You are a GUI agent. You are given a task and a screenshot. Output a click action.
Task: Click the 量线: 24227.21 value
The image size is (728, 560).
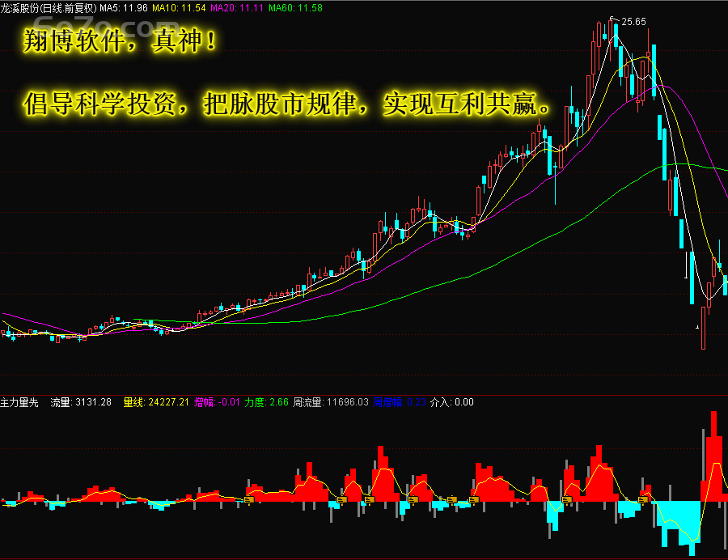(156, 402)
